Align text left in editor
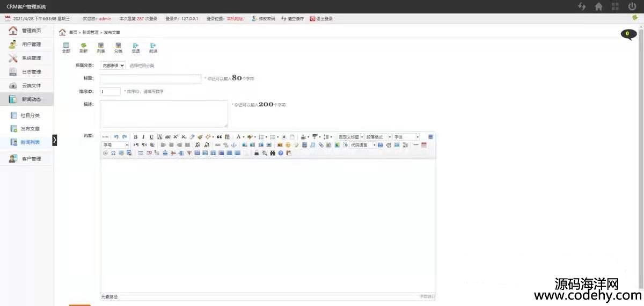The image size is (644, 306). (163, 145)
